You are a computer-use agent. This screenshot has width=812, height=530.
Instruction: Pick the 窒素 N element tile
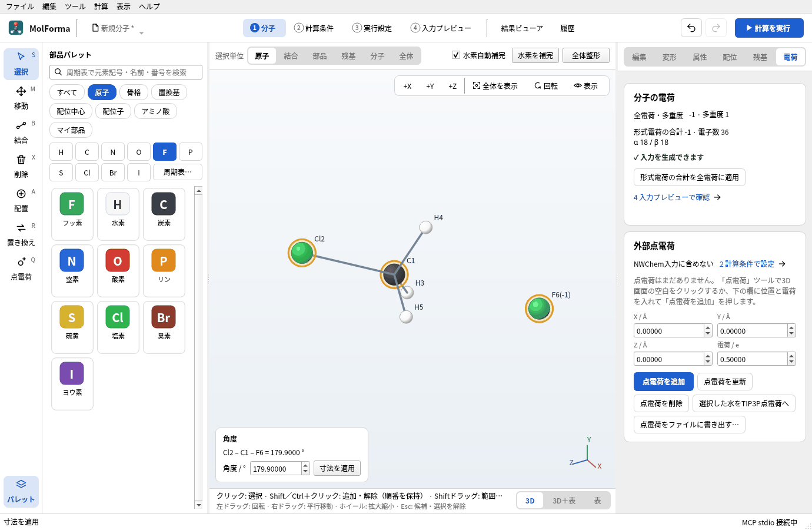point(72,270)
